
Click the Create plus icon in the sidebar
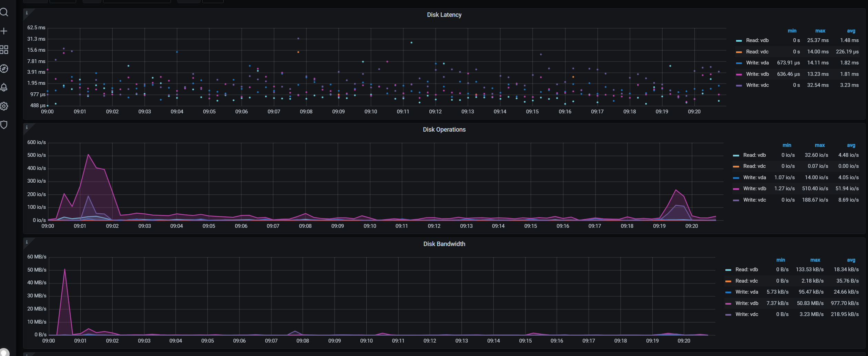click(x=4, y=31)
